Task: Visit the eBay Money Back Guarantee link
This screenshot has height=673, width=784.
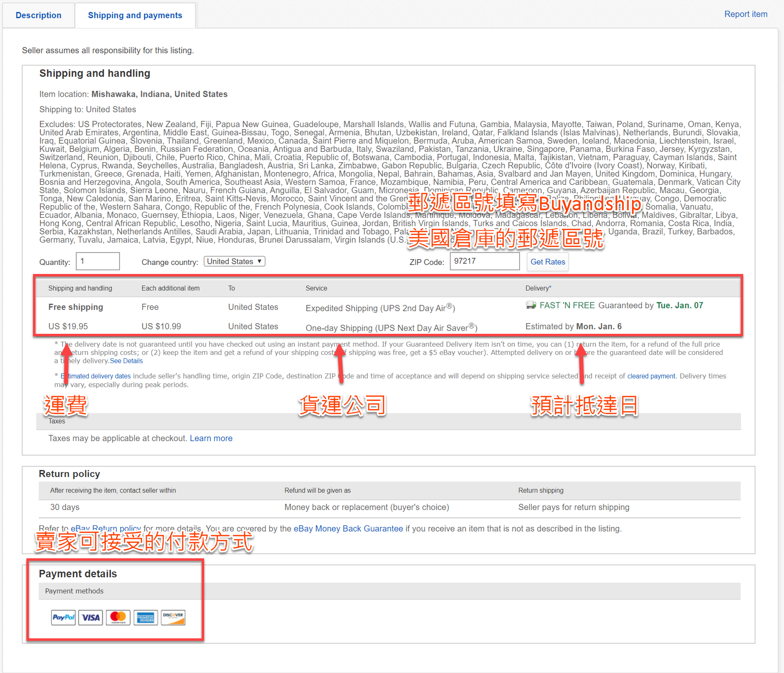Action: [348, 529]
